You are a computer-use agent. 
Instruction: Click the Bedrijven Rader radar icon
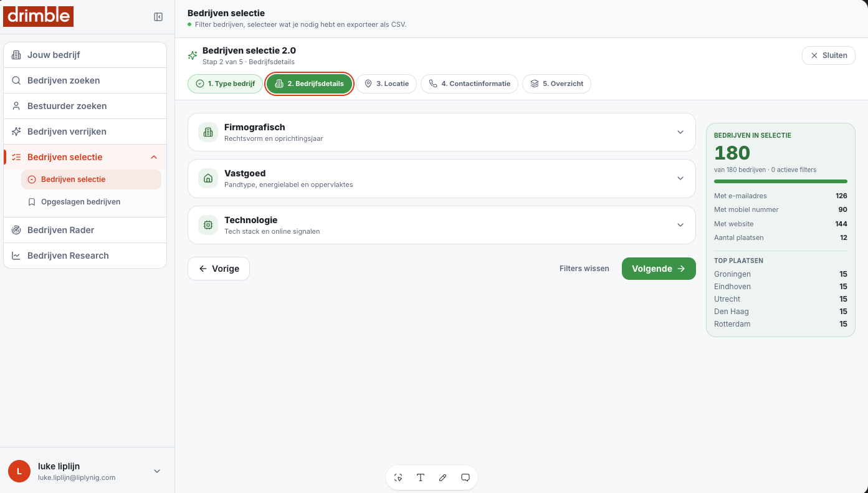pos(16,230)
